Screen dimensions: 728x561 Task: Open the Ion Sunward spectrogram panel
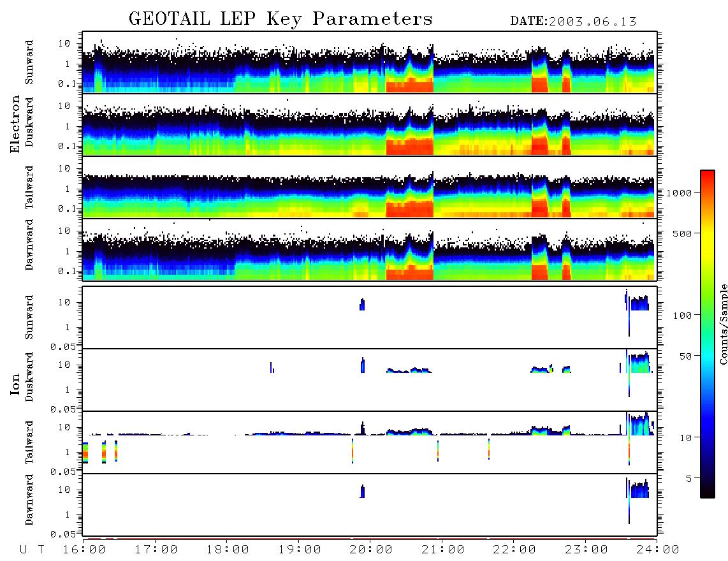click(370, 317)
